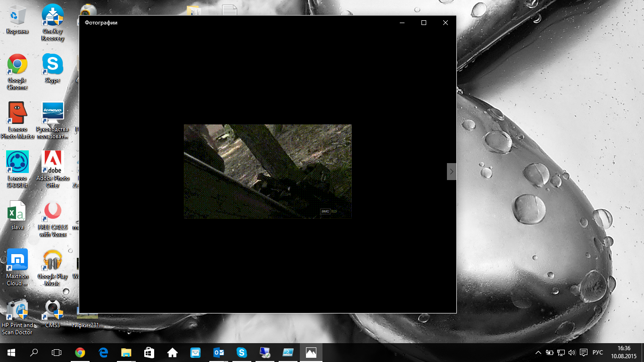Open Outlook from the taskbar
Viewport: 644px width, 362px height.
(x=219, y=353)
